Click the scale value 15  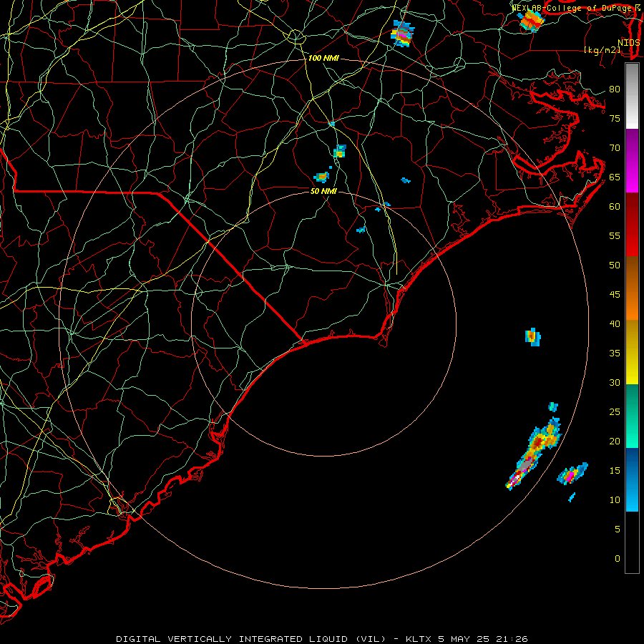click(x=615, y=471)
